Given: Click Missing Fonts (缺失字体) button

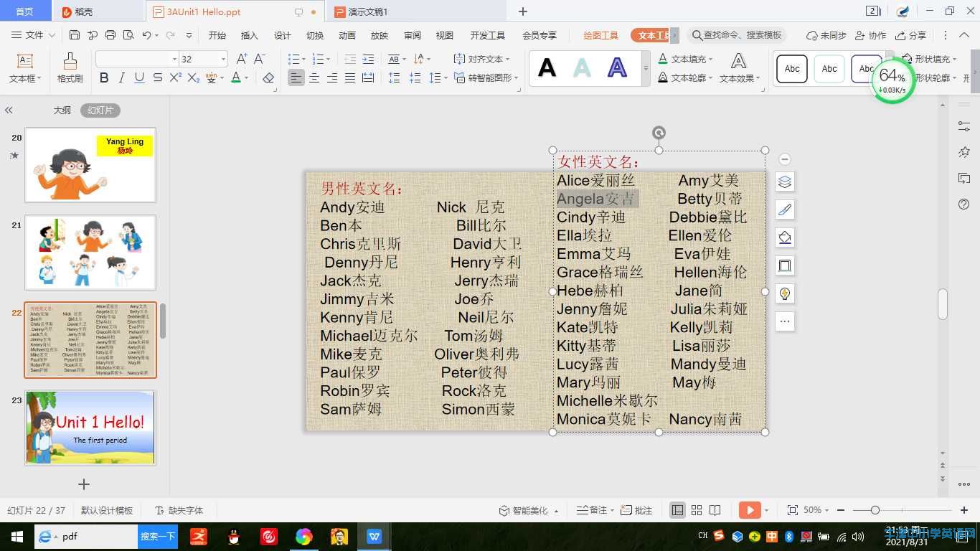Looking at the screenshot, I should [x=179, y=510].
